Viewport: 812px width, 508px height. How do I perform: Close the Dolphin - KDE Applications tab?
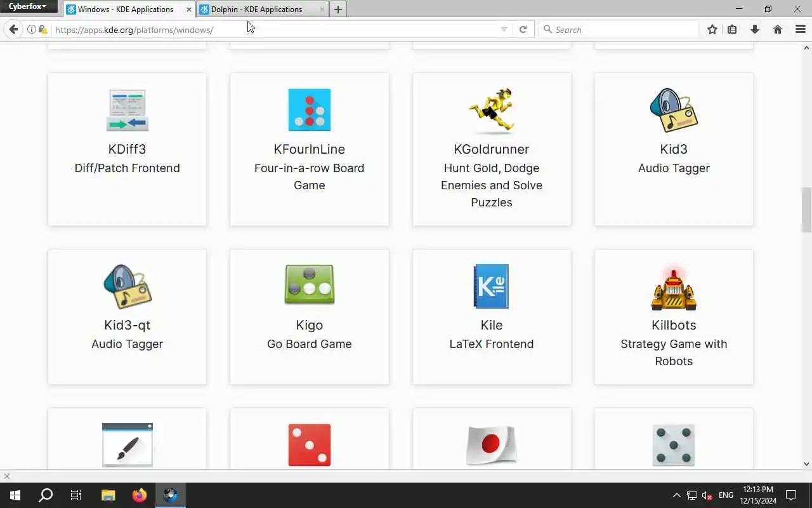coord(322,10)
